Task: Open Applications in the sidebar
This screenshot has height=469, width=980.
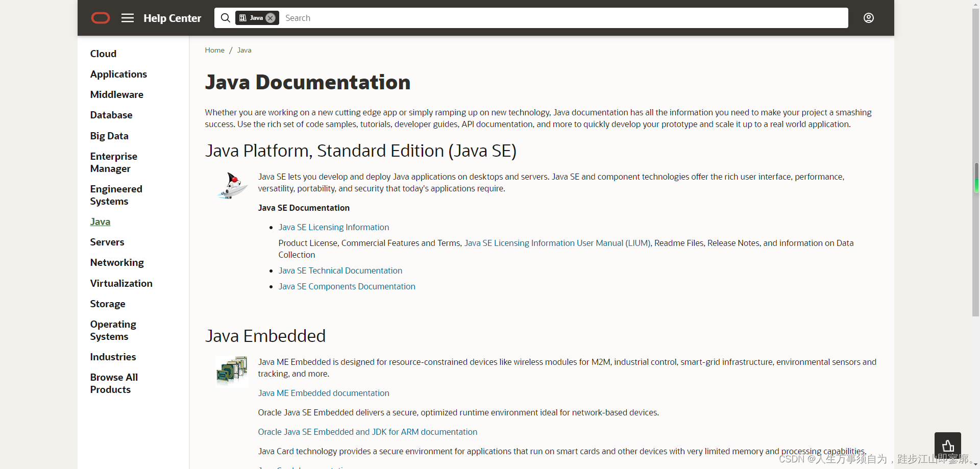Action: 118,74
